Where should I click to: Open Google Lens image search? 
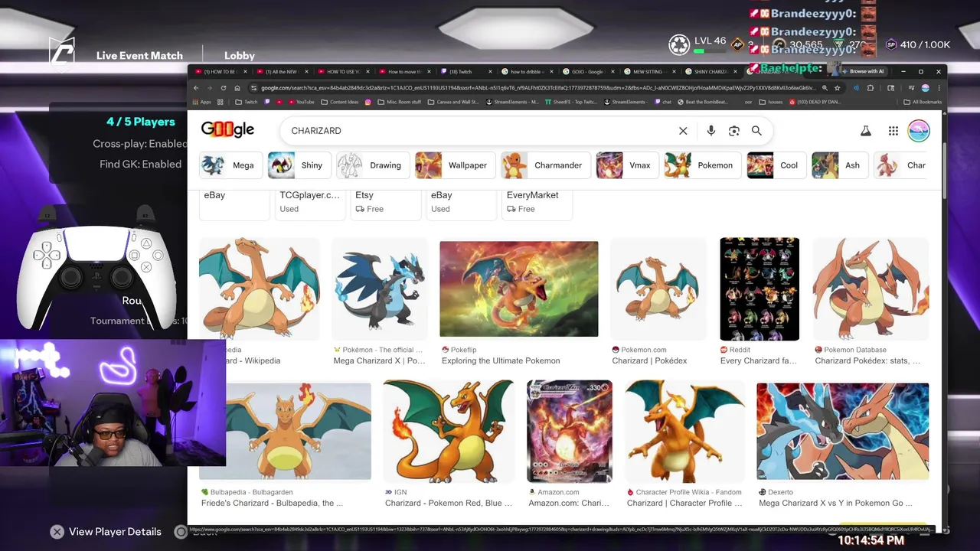[x=733, y=131]
